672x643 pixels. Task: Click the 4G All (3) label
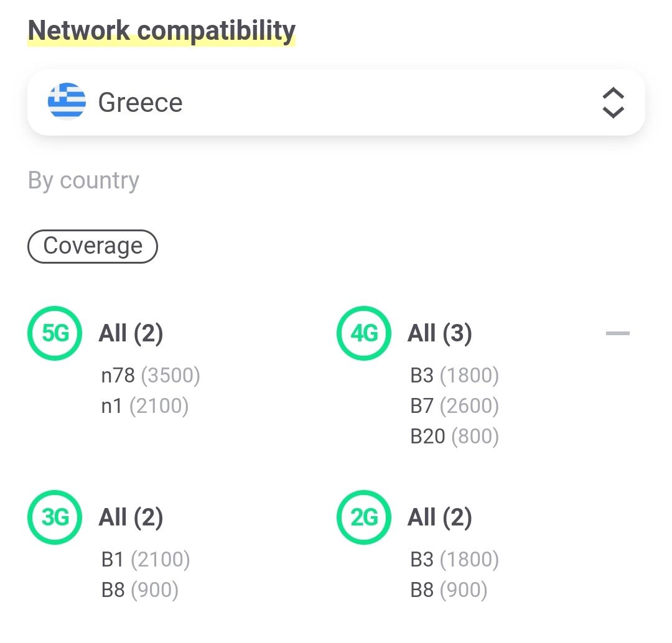pos(440,334)
